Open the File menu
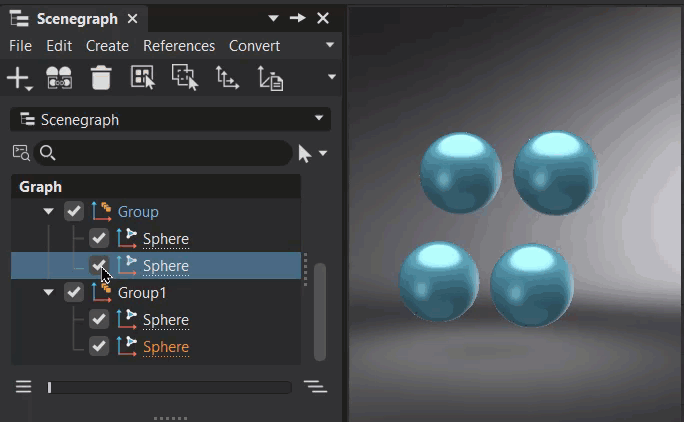 pos(20,46)
